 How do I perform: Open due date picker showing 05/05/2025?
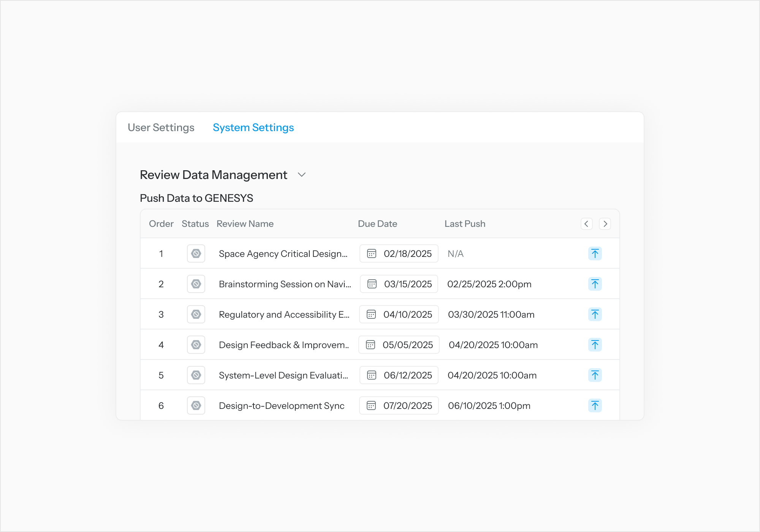point(399,345)
